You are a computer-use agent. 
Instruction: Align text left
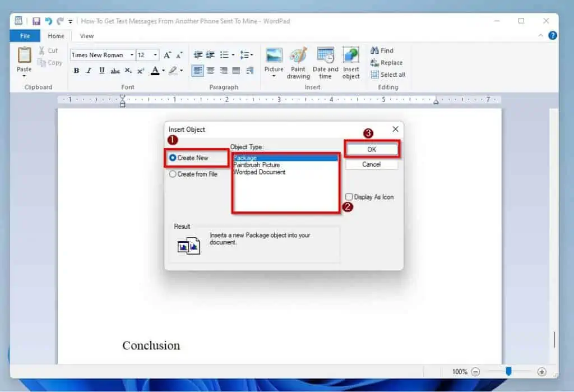pyautogui.click(x=198, y=71)
